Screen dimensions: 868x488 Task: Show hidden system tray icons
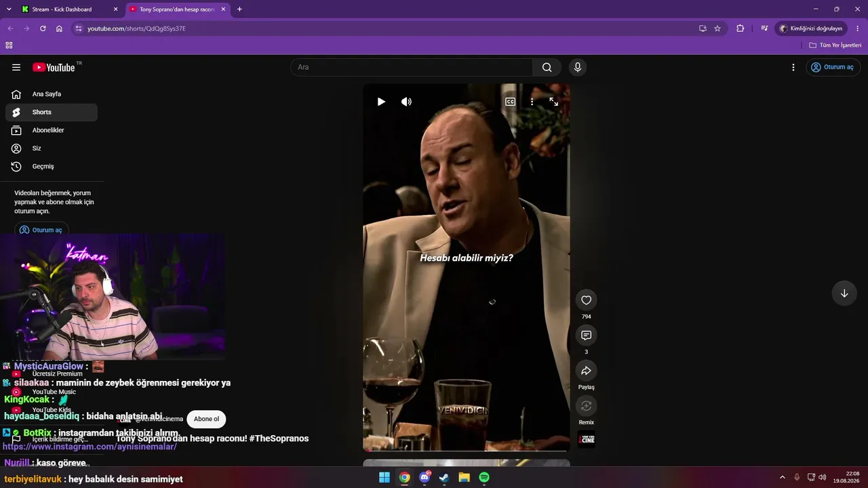[782, 477]
